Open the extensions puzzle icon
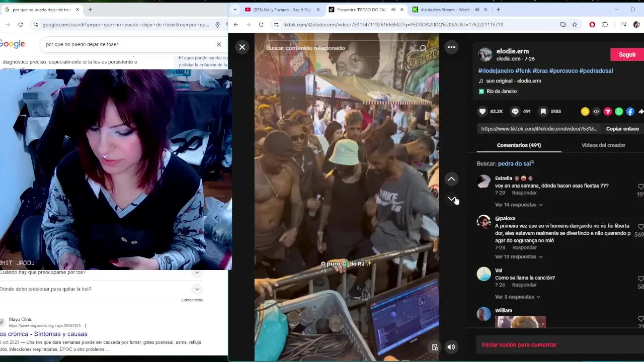This screenshot has height=362, width=644. [605, 25]
